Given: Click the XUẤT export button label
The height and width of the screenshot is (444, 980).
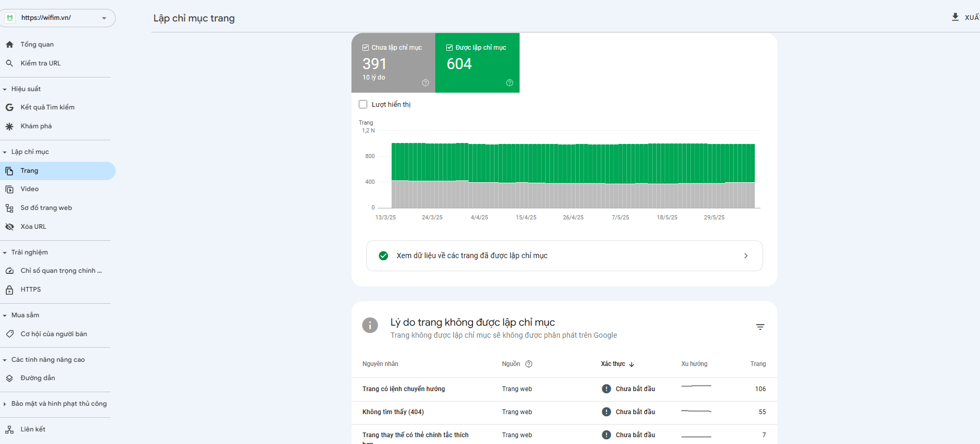Looking at the screenshot, I should click(972, 17).
